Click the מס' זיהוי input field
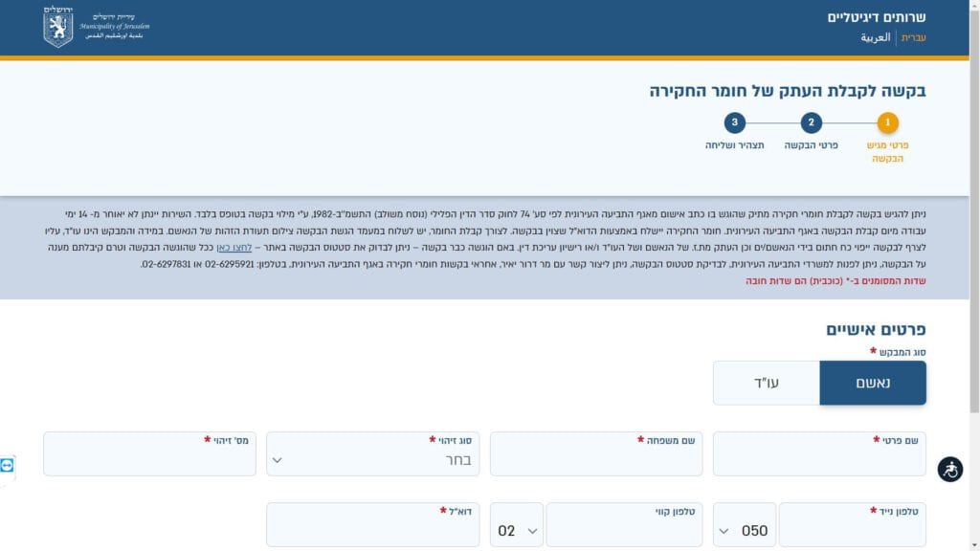This screenshot has width=980, height=551. (x=149, y=459)
